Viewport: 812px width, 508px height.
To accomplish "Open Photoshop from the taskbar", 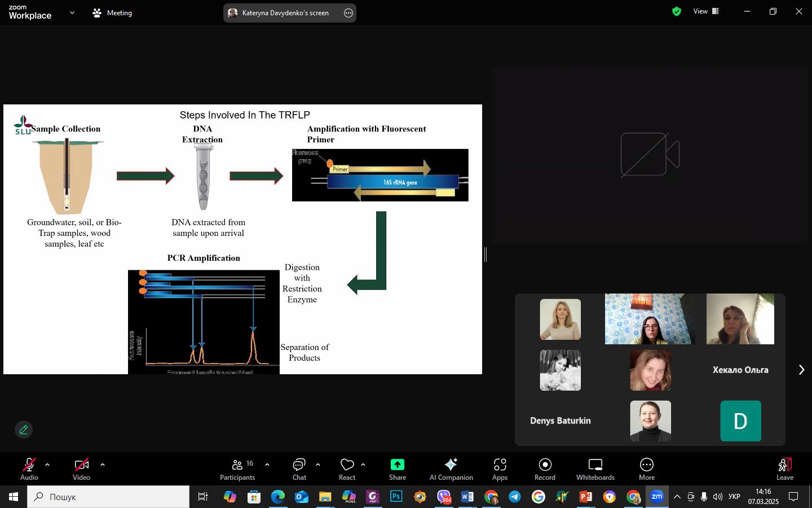I will [x=396, y=497].
